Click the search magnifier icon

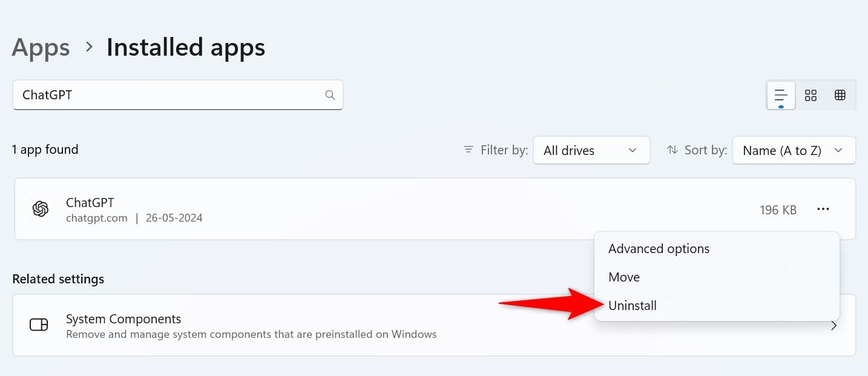(330, 95)
